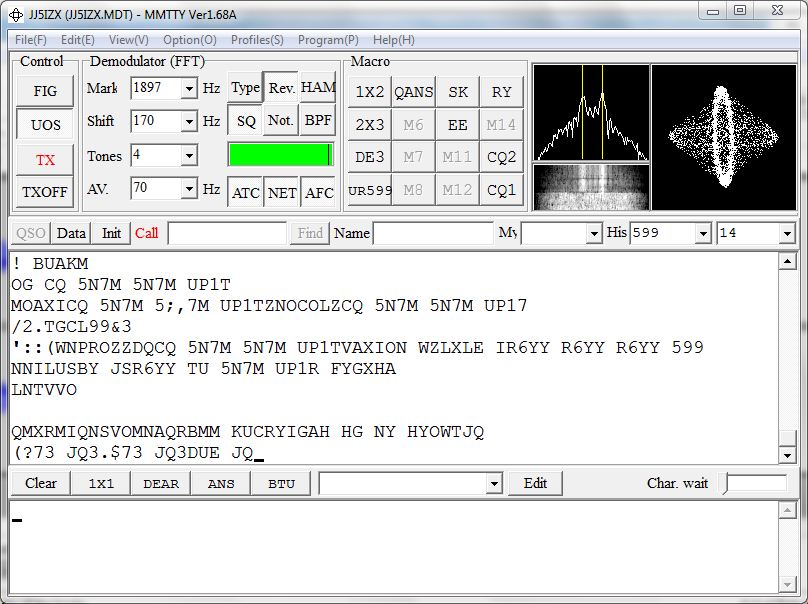Toggle the Rev. reverse button
The image size is (808, 604).
[281, 88]
